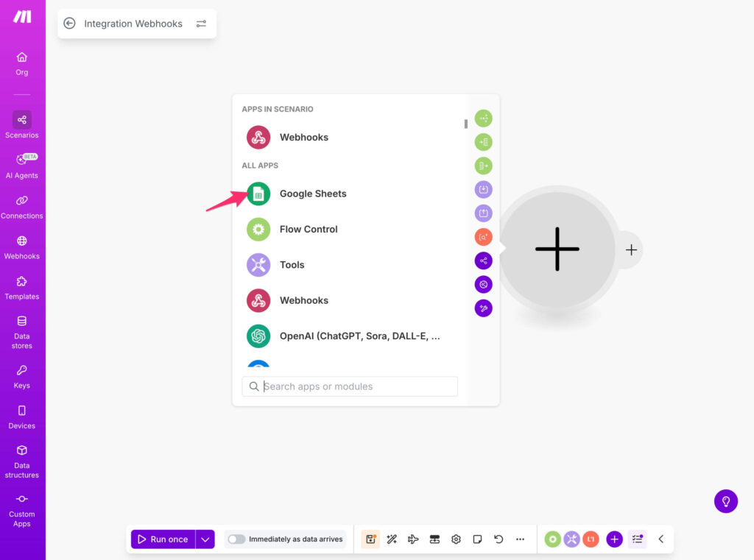Go to Templates in the sidebar
Viewport: 754px width, 560px height.
[22, 287]
